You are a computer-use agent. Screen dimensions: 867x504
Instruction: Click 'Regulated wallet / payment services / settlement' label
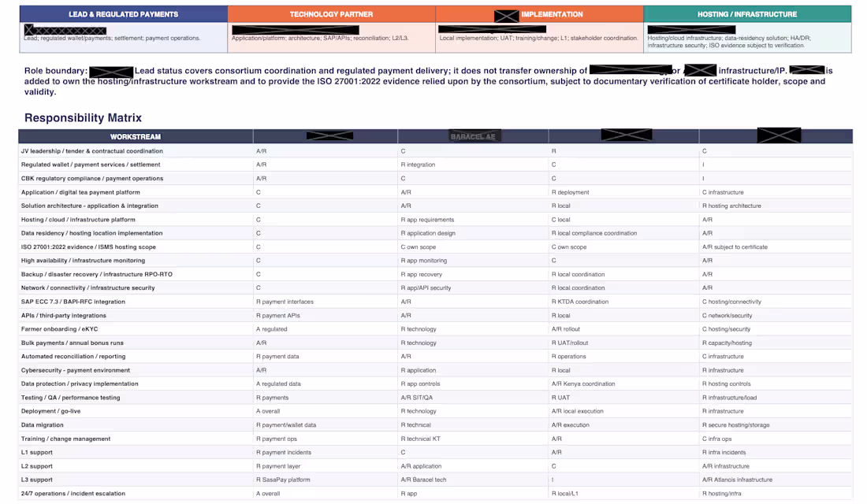point(91,165)
